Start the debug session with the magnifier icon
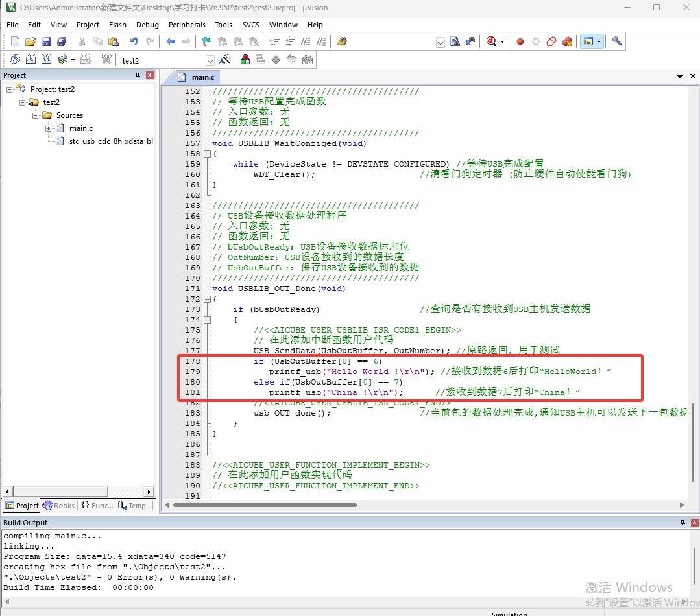This screenshot has height=616, width=700. coord(492,41)
